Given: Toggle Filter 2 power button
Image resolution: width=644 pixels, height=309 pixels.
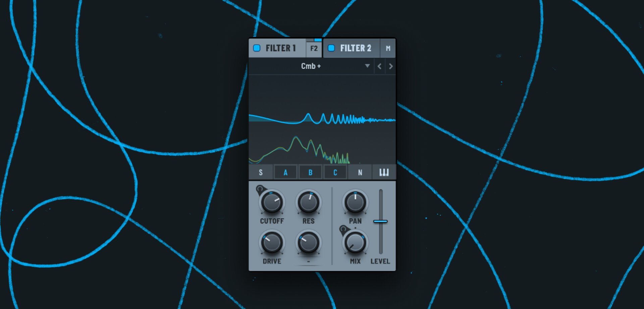Looking at the screenshot, I should (331, 48).
